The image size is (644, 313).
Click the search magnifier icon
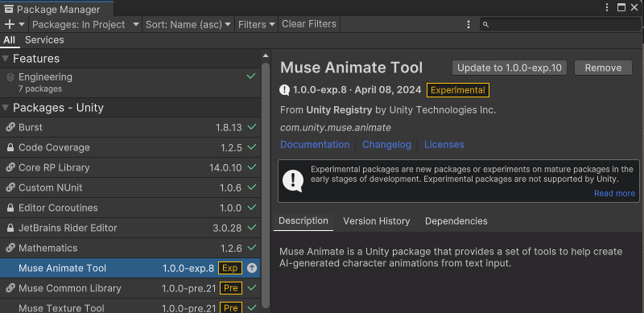(485, 25)
